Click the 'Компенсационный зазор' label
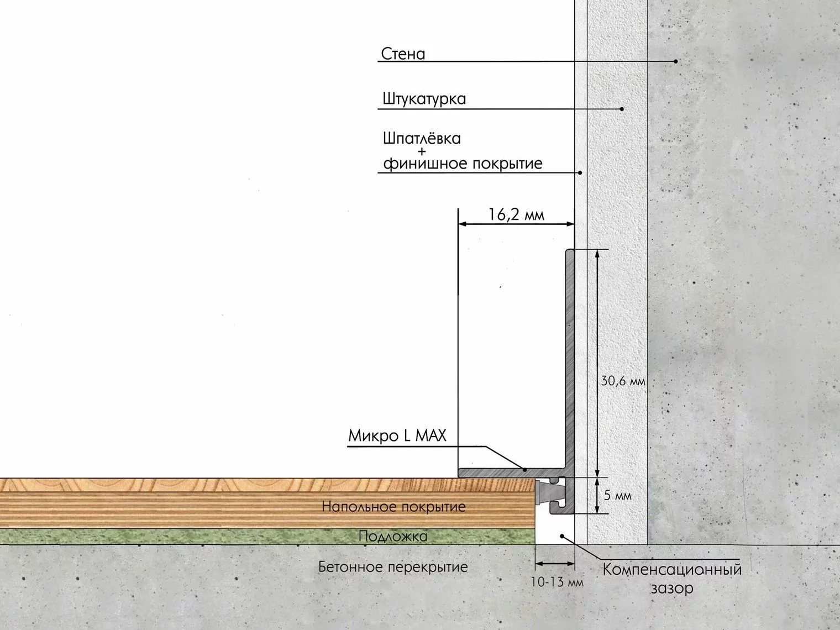Screen dimensions: 840x630 671,579
